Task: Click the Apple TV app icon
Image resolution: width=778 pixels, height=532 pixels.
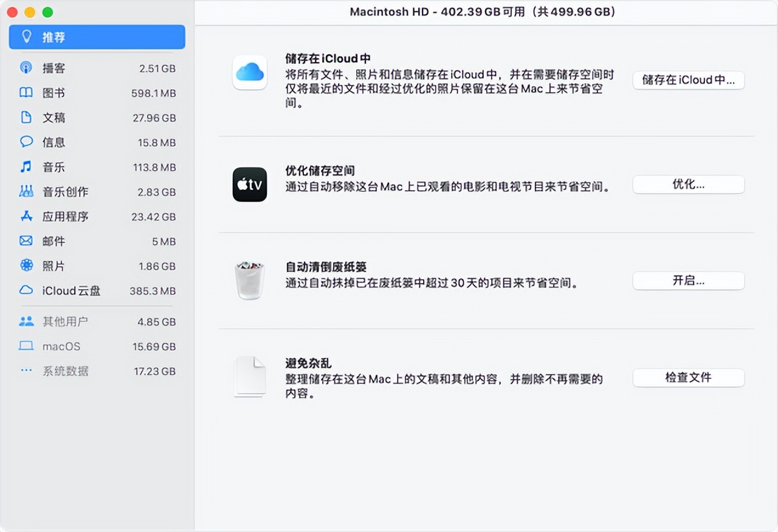Action: tap(250, 185)
